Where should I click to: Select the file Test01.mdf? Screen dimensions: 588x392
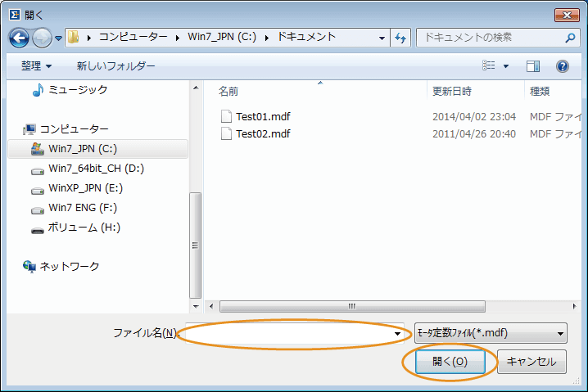263,116
